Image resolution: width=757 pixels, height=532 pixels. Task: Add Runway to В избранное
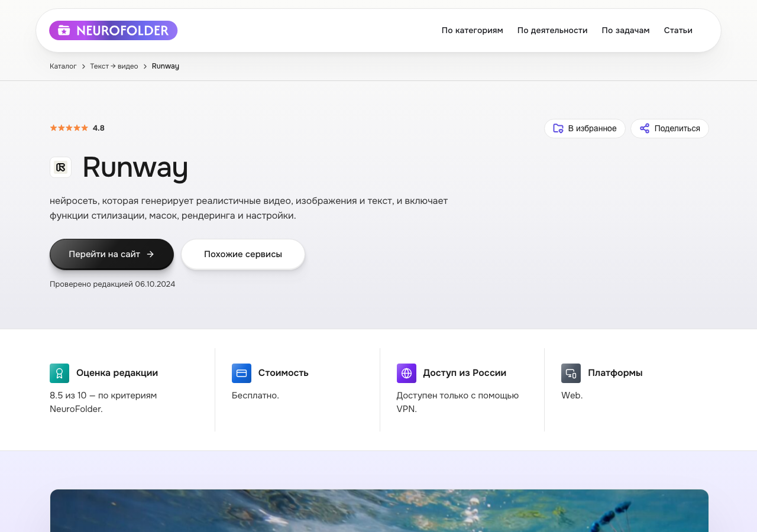click(x=584, y=128)
